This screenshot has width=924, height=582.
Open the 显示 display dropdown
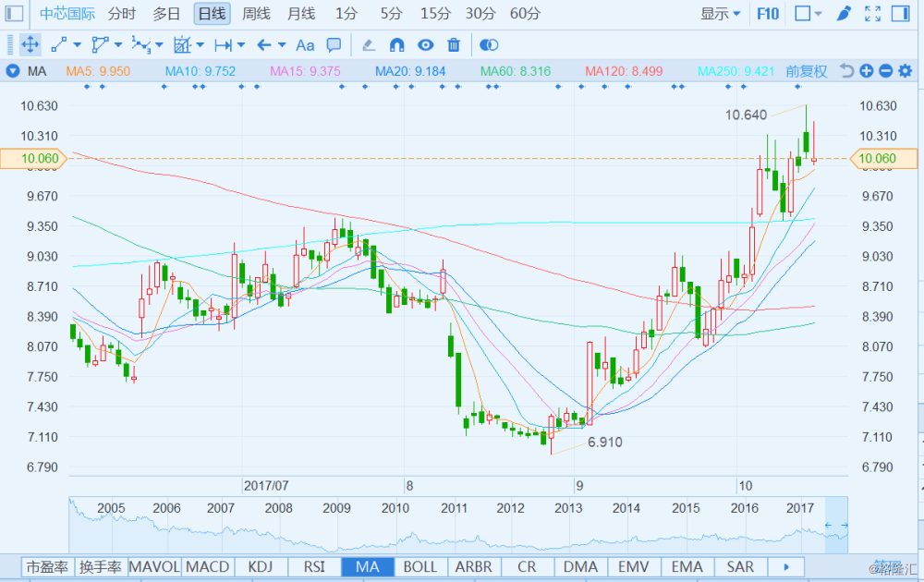pyautogui.click(x=720, y=14)
